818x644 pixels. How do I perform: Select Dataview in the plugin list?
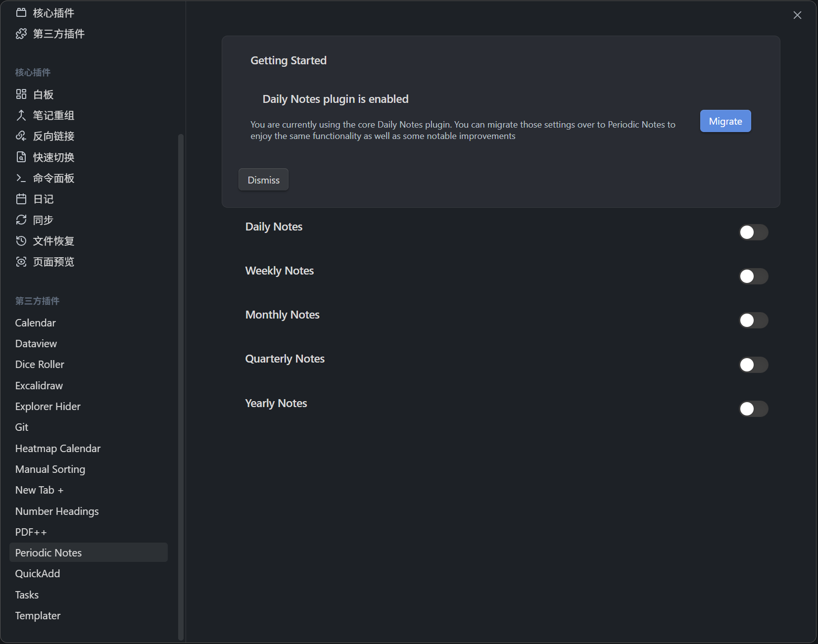pyautogui.click(x=36, y=344)
